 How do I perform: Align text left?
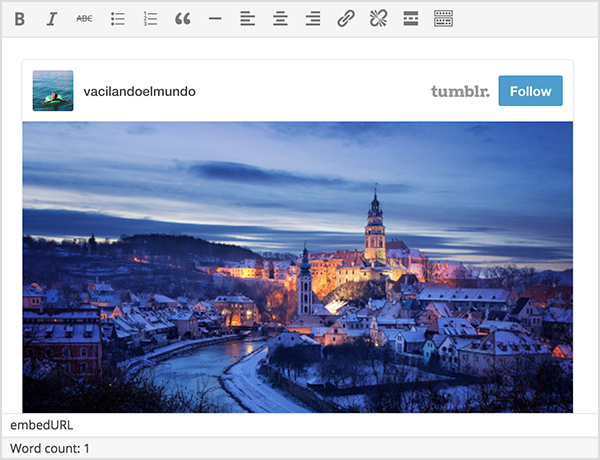coord(247,18)
